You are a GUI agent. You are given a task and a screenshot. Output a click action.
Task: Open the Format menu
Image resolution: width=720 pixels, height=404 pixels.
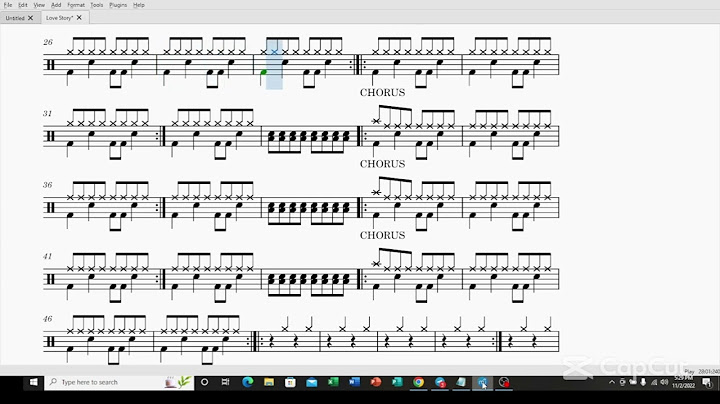(76, 5)
